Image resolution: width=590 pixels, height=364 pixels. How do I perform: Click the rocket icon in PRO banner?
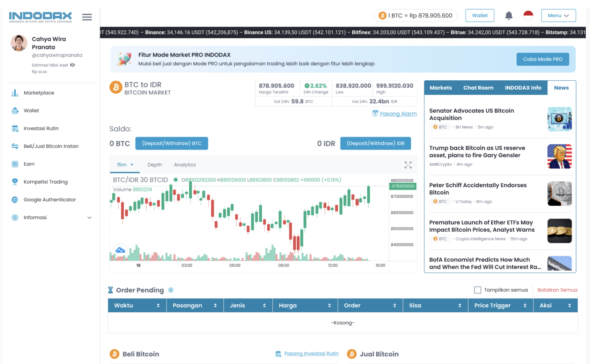(x=124, y=59)
